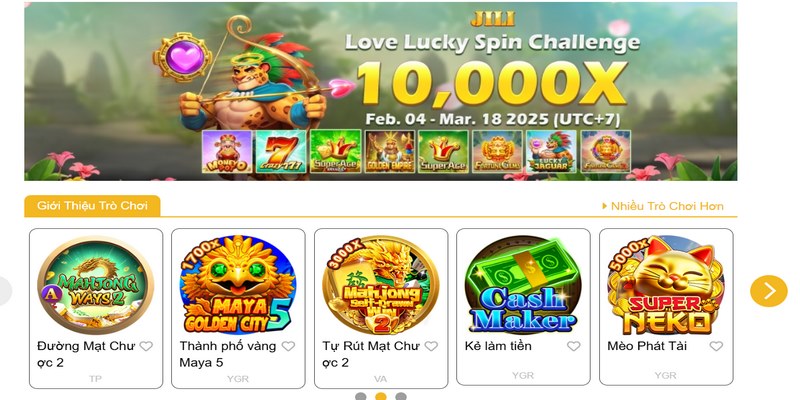Screen dimensions: 800x400
Task: Jump to first carousel page dot
Action: click(361, 396)
